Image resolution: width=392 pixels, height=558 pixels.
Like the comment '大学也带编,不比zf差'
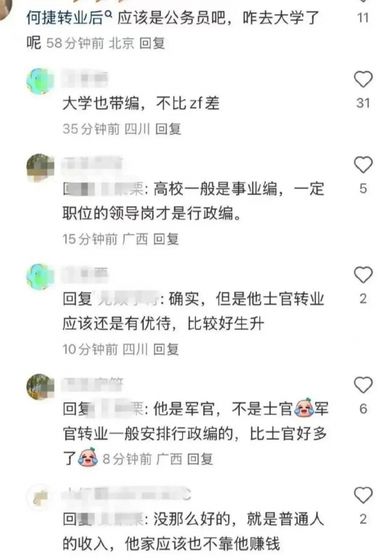[363, 79]
